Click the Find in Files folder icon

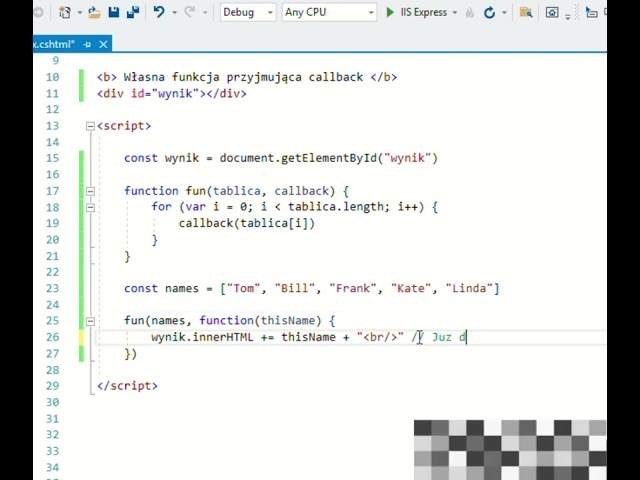[526, 13]
